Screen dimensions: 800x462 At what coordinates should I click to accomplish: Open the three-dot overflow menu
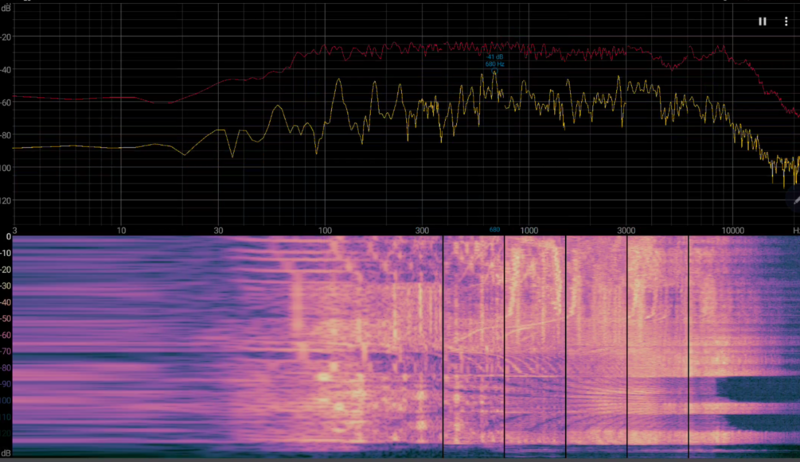coord(786,21)
